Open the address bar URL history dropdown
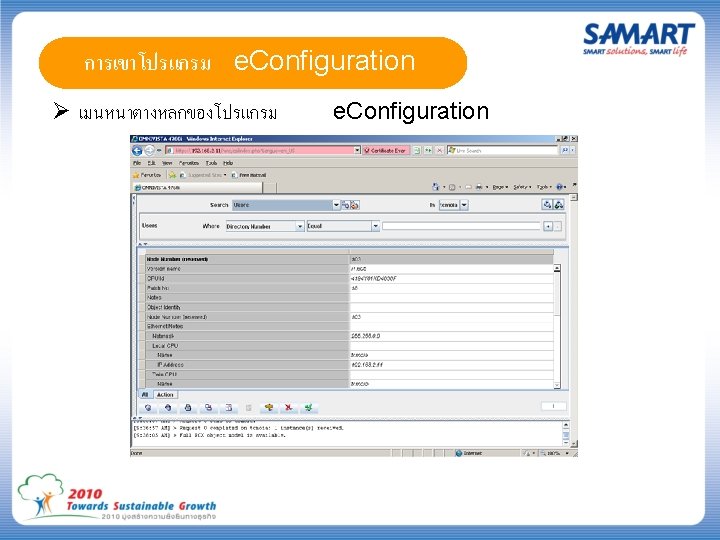 coord(357,150)
